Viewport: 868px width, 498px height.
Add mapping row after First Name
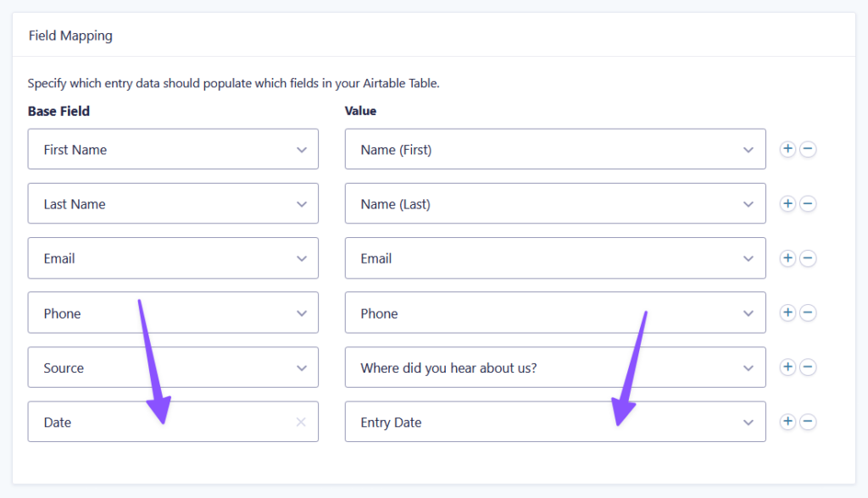tap(787, 149)
